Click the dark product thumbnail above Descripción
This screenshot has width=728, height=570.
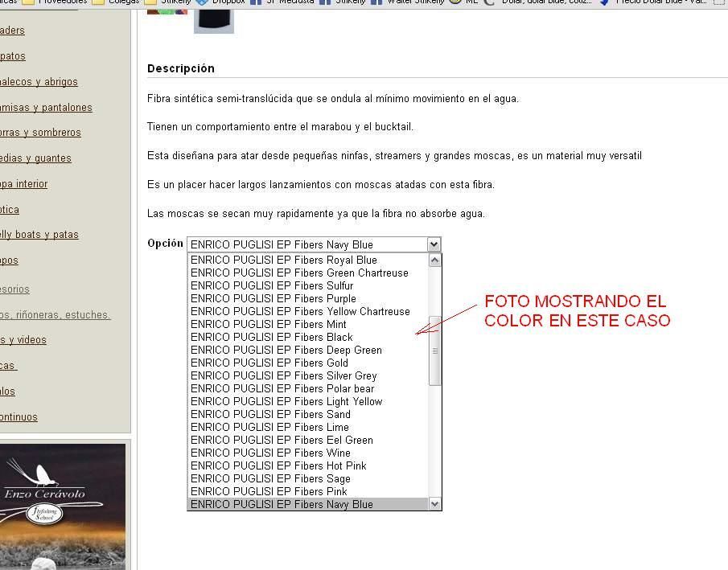(213, 22)
